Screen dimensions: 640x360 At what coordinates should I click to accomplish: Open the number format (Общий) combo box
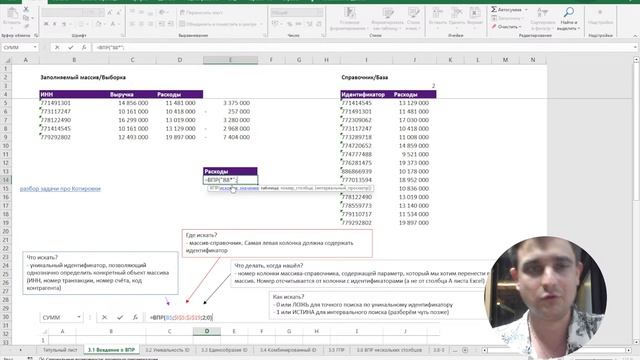[297, 13]
